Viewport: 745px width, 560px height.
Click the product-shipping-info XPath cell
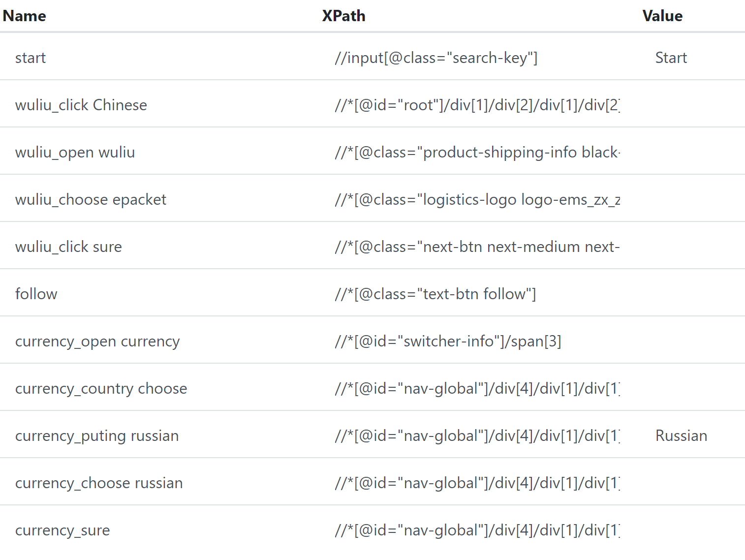click(477, 153)
